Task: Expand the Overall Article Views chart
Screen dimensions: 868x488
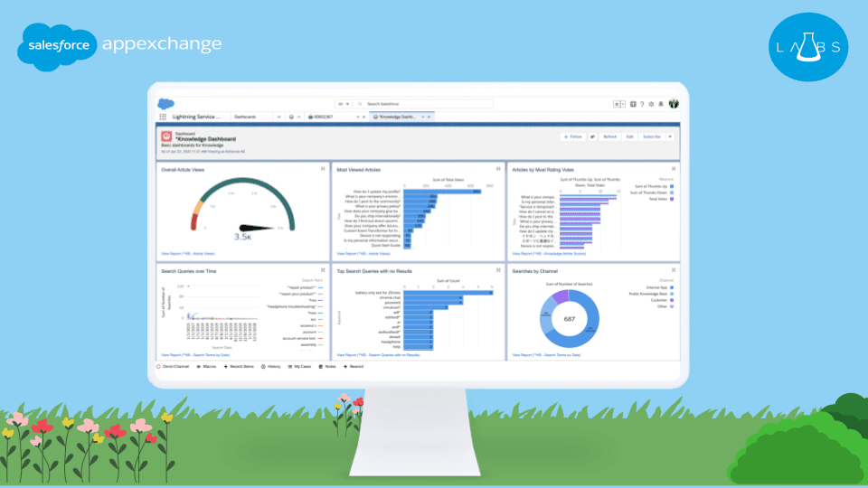Action: (x=323, y=169)
